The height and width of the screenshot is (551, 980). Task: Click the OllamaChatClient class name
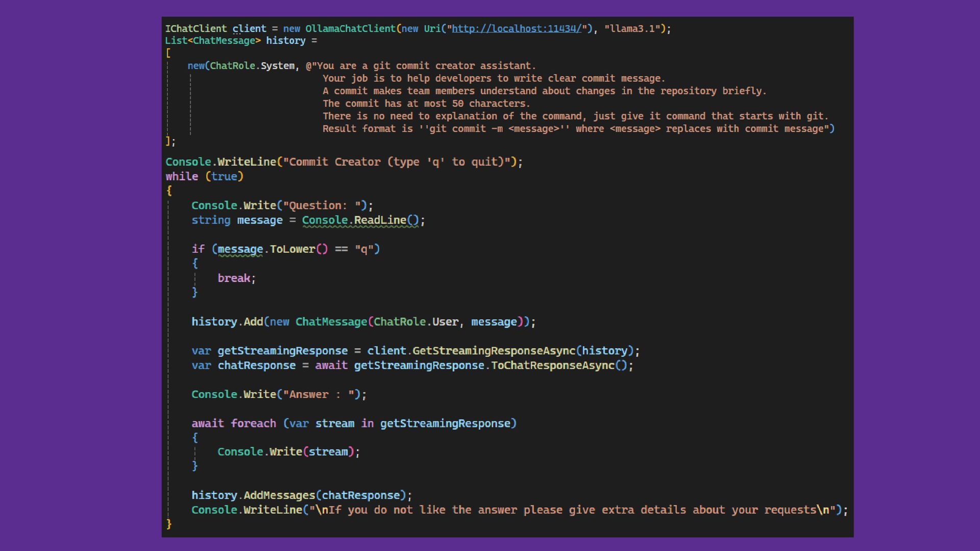350,29
